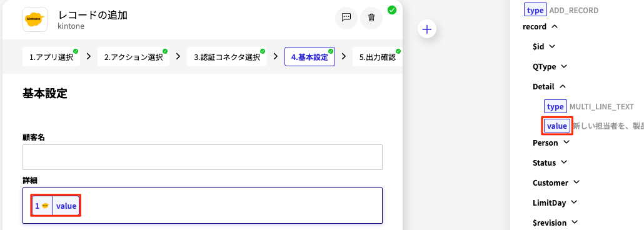Select the inserted value tag in 詳細
The height and width of the screenshot is (230, 644).
56,206
